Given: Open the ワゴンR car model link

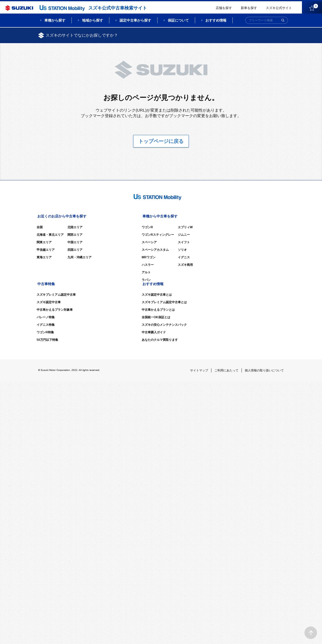Looking at the screenshot, I should click(x=147, y=227).
